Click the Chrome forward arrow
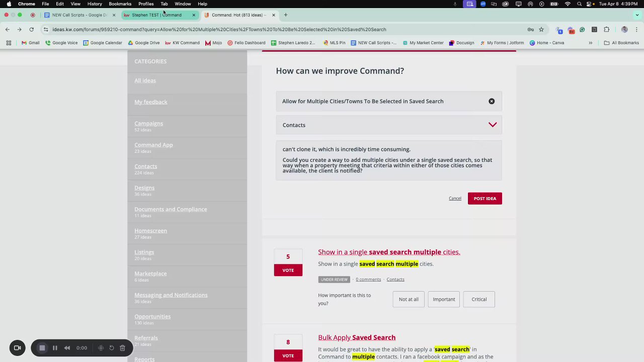Image resolution: width=644 pixels, height=362 pixels. click(x=19, y=30)
